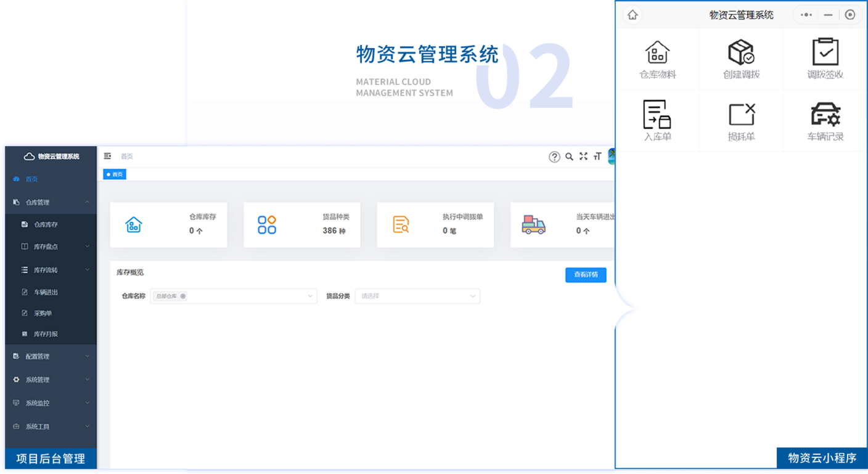Remove the 总部仓库 tag from warehouse filter
This screenshot has height=474, width=868.
pos(183,296)
